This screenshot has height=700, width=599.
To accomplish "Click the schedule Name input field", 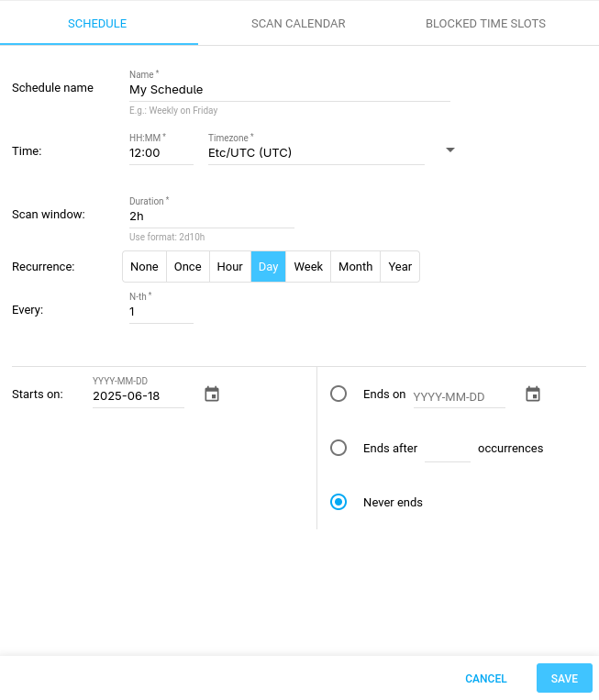I will [289, 90].
